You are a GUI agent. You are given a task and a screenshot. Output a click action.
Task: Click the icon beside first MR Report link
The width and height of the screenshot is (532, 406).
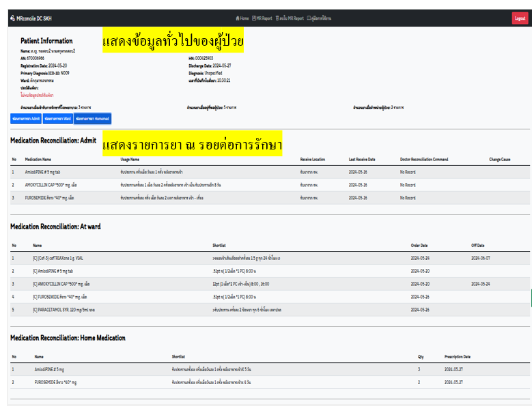pyautogui.click(x=254, y=18)
